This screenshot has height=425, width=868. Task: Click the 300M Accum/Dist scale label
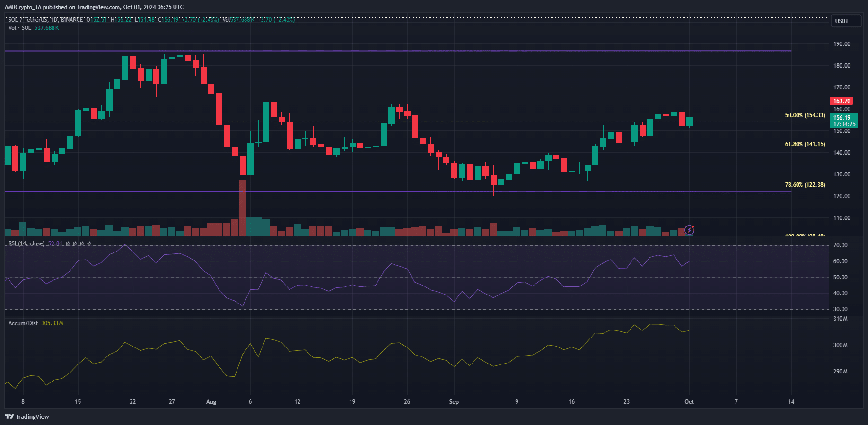coord(840,345)
